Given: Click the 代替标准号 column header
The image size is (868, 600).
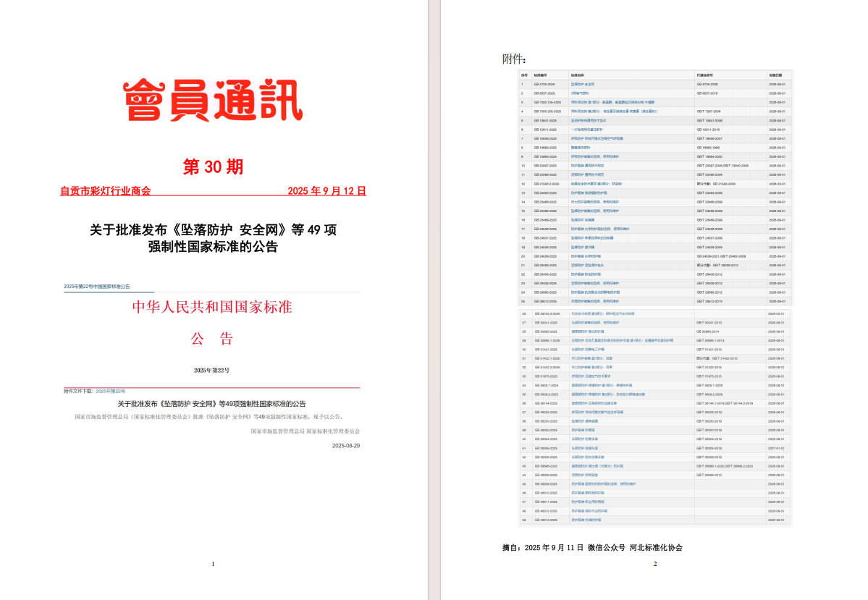Looking at the screenshot, I should tap(704, 75).
